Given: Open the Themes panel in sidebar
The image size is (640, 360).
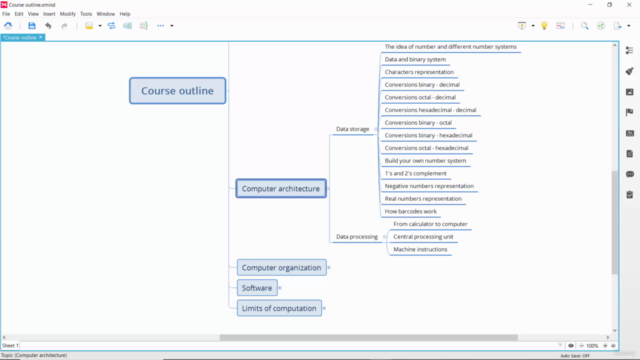Looking at the screenshot, I should point(629,133).
